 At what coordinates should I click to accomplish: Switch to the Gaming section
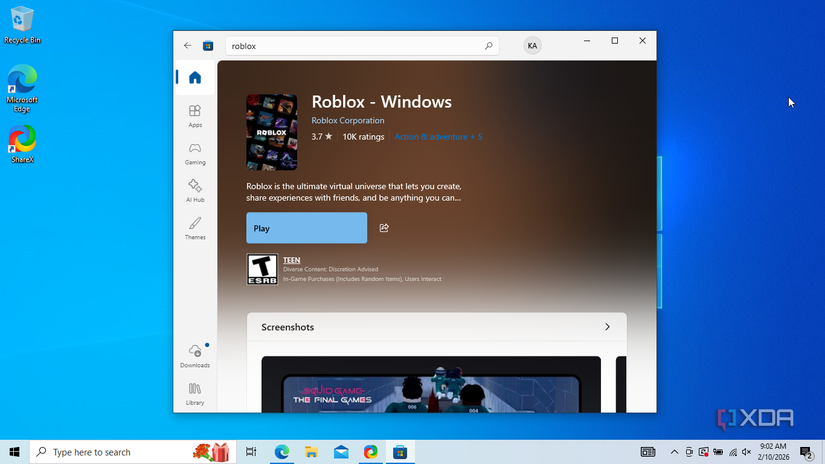tap(195, 154)
